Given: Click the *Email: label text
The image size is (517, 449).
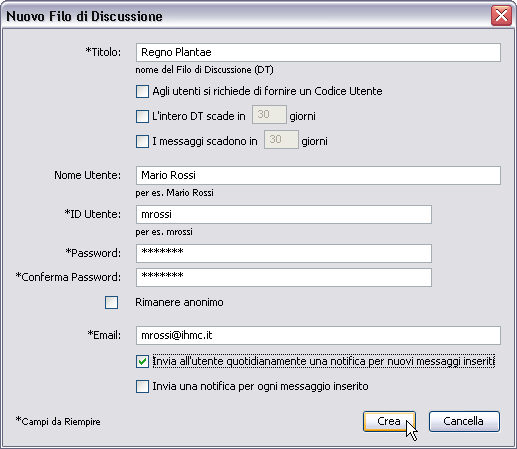Looking at the screenshot, I should pos(104,335).
